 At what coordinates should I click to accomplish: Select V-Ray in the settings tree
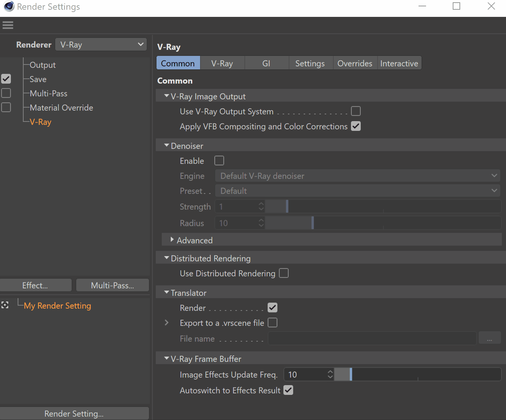[41, 122]
